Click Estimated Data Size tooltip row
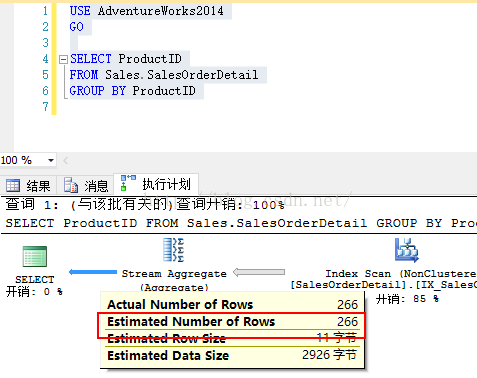Viewport: 477px width, 378px height. pyautogui.click(x=232, y=355)
